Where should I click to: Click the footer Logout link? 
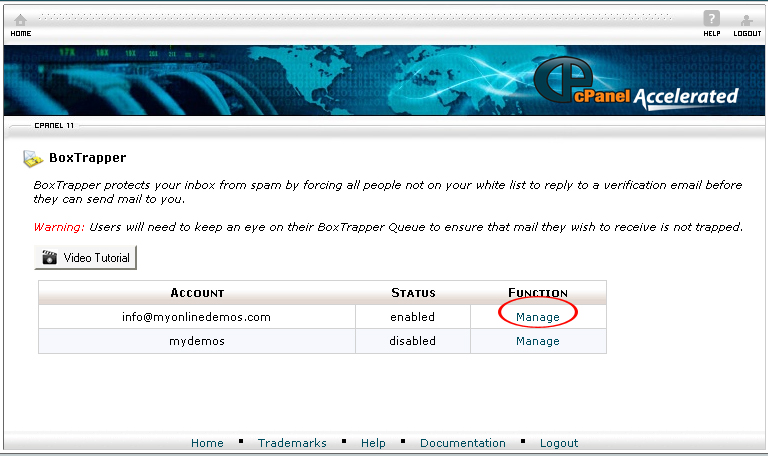[559, 443]
